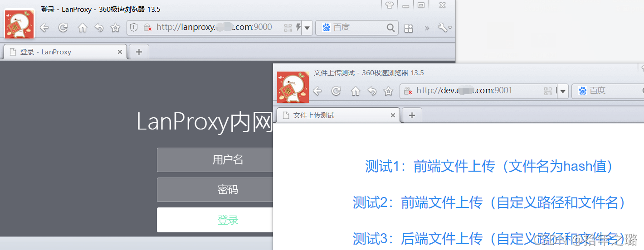Viewport: 644px width, 250px height.
Task: Click the shield security icon in LanProxy address bar
Action: [134, 28]
